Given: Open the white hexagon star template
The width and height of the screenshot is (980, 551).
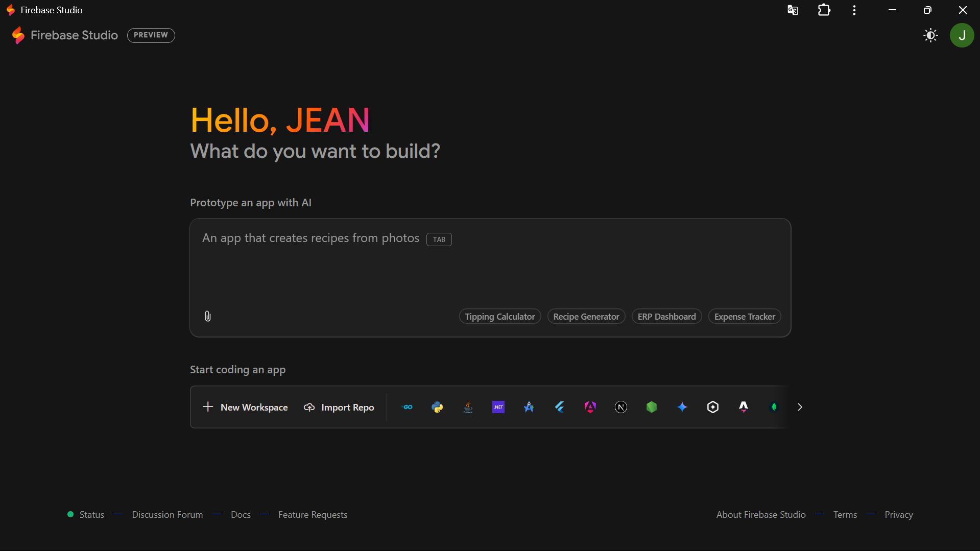Looking at the screenshot, I should 713,407.
